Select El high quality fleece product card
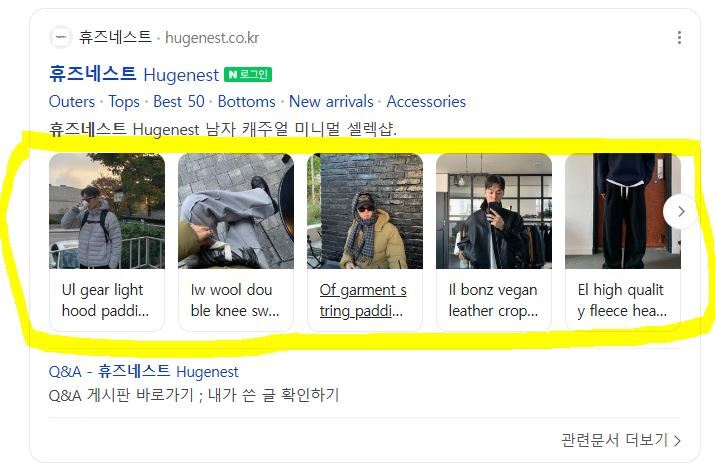Image resolution: width=715 pixels, height=472 pixels. pyautogui.click(x=623, y=242)
